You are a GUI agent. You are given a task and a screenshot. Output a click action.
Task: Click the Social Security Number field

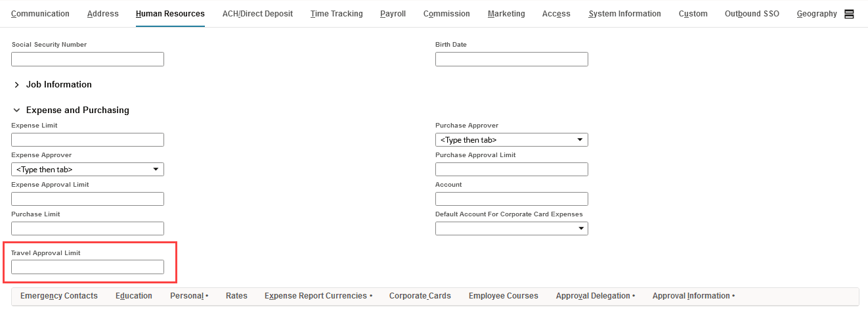(87, 59)
